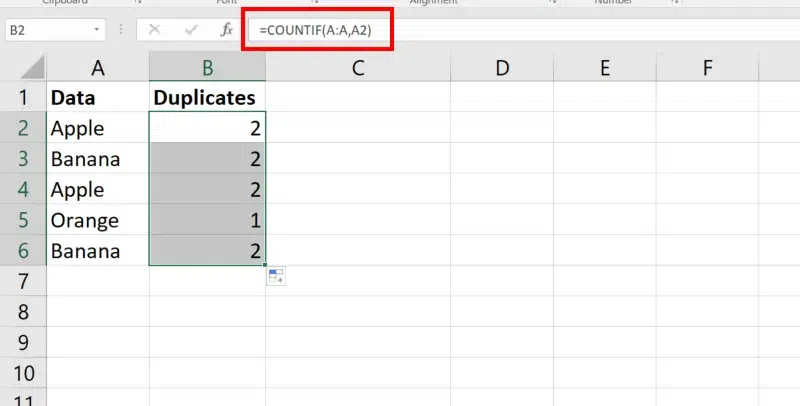Click cell A3 containing 'Banana'
The height and width of the screenshot is (406, 800).
(98, 158)
